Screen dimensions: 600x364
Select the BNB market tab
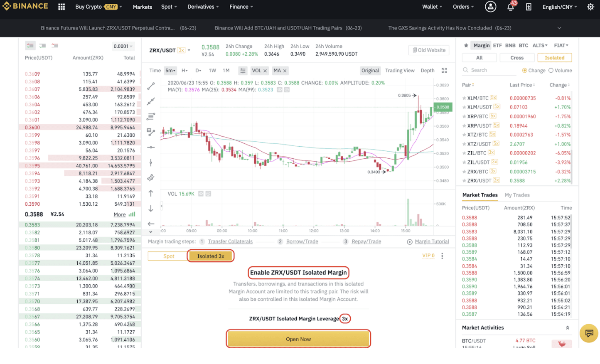tap(510, 45)
